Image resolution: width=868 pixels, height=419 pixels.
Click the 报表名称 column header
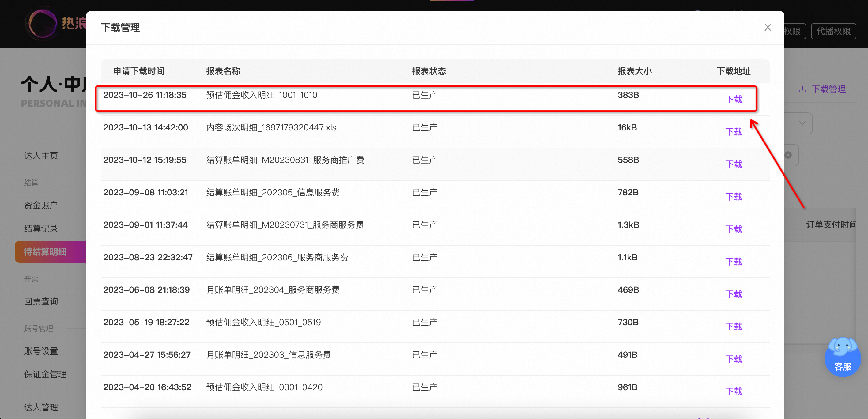[223, 71]
